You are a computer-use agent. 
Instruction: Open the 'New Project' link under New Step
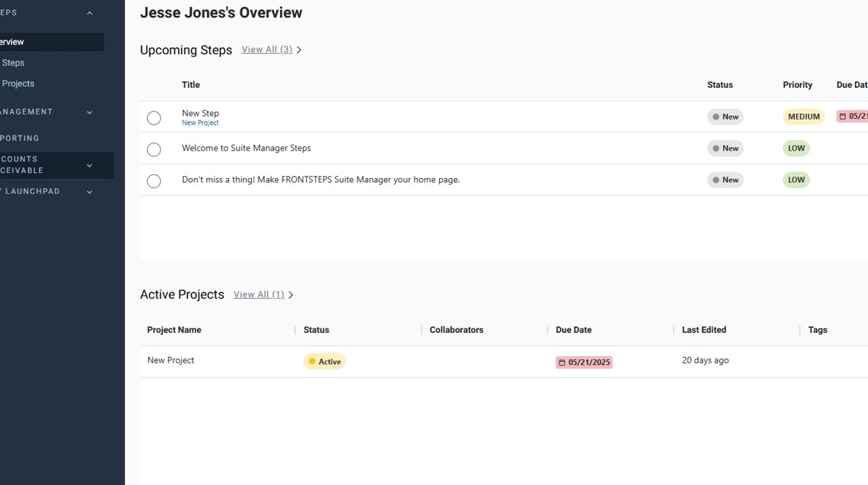point(200,123)
